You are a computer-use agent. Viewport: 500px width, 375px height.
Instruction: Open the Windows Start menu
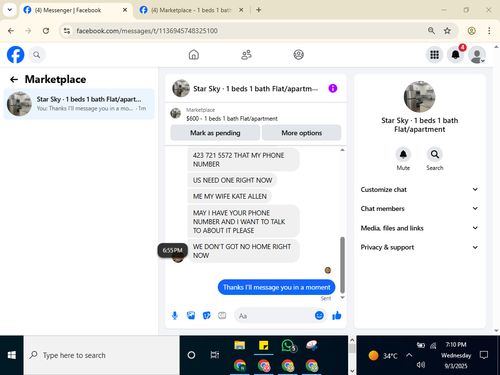click(x=12, y=355)
